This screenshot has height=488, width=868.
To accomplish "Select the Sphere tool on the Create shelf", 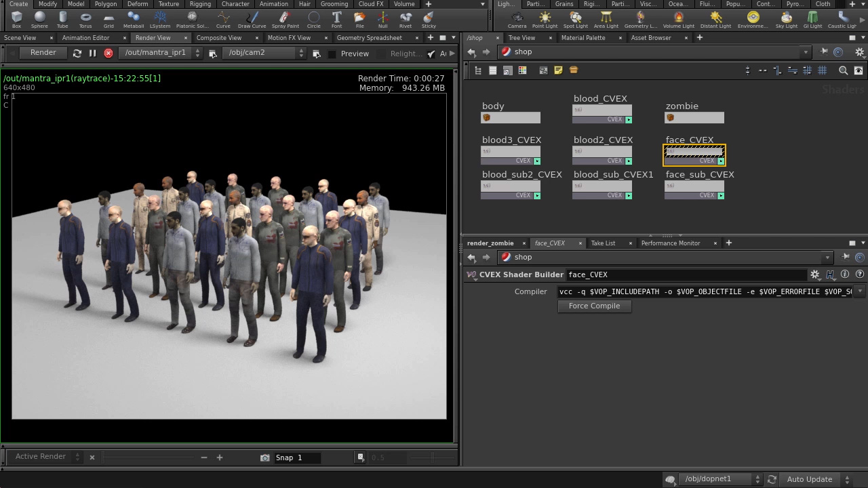I will [39, 19].
